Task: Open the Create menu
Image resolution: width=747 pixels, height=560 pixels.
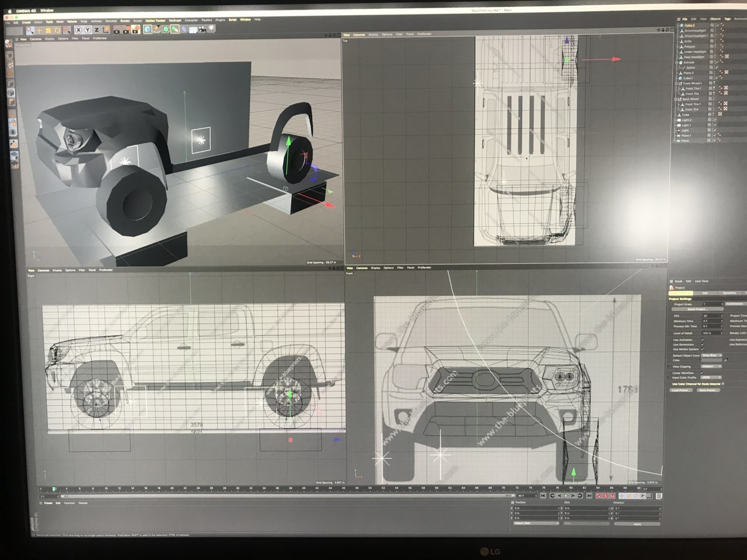Action: point(26,22)
